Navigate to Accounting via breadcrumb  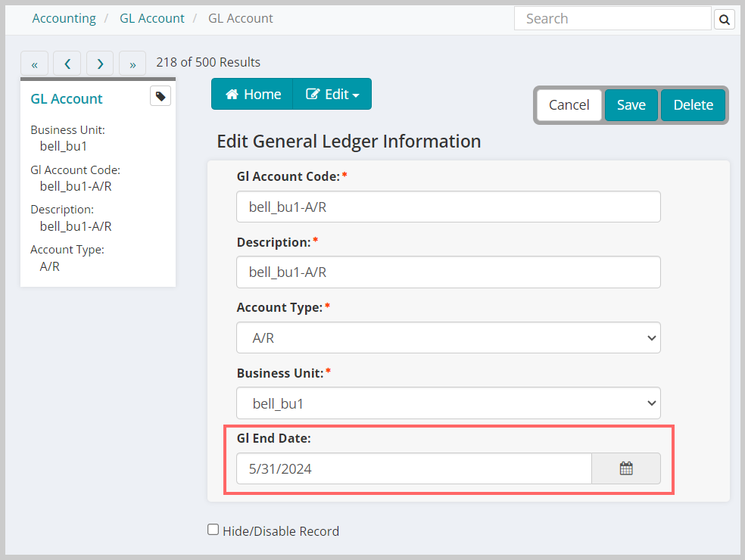64,17
